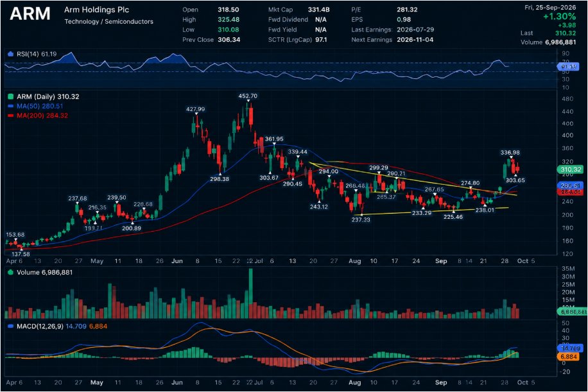Click the RSI(14) 61.19 legend label
This screenshot has width=588, height=392.
click(x=37, y=55)
